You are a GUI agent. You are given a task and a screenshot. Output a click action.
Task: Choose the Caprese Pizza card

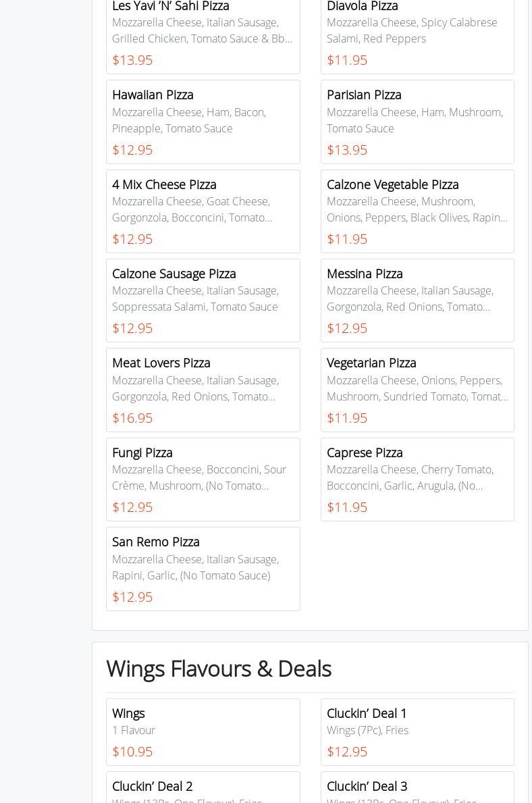click(x=417, y=479)
